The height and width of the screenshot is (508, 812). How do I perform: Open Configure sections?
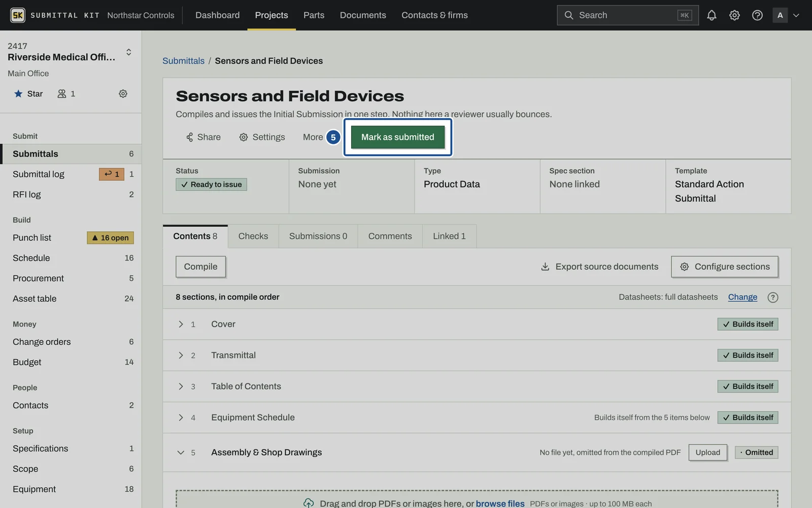pos(725,267)
